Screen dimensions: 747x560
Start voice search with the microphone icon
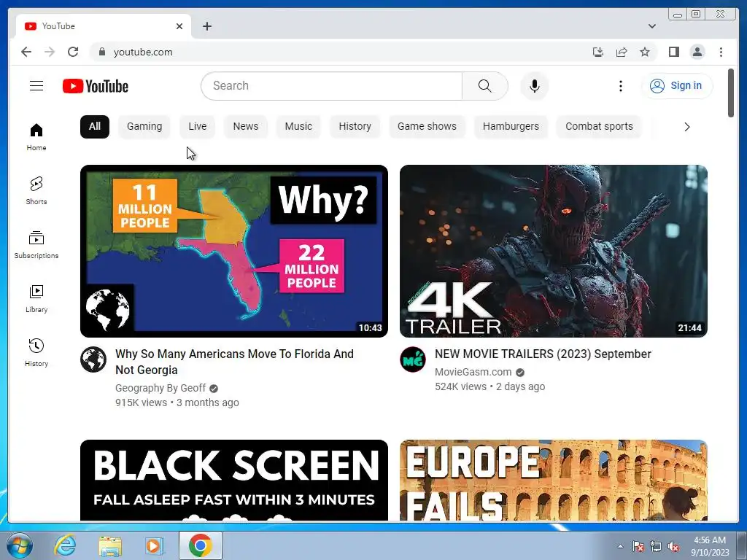pyautogui.click(x=535, y=86)
